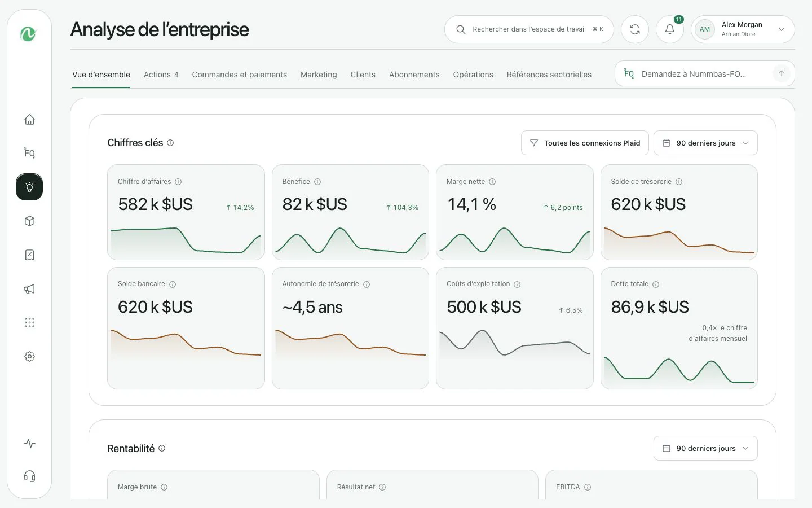
Task: Open the Home icon in sidebar
Action: pos(29,120)
